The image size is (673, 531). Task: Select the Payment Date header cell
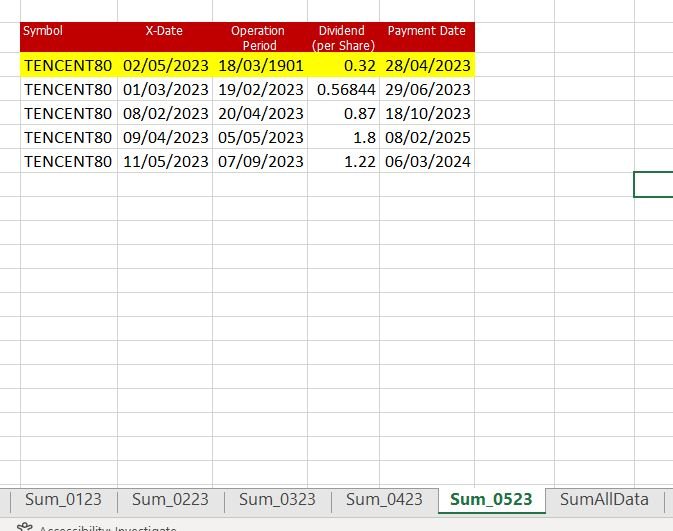(427, 37)
